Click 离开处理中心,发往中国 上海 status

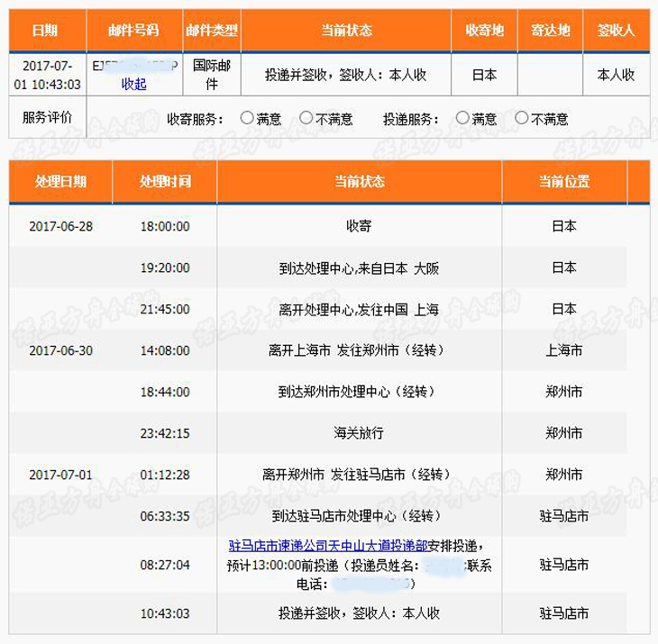click(x=359, y=310)
